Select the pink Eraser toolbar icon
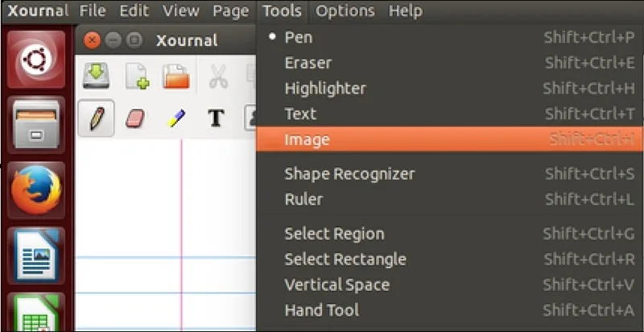644x332 pixels. pyautogui.click(x=135, y=118)
